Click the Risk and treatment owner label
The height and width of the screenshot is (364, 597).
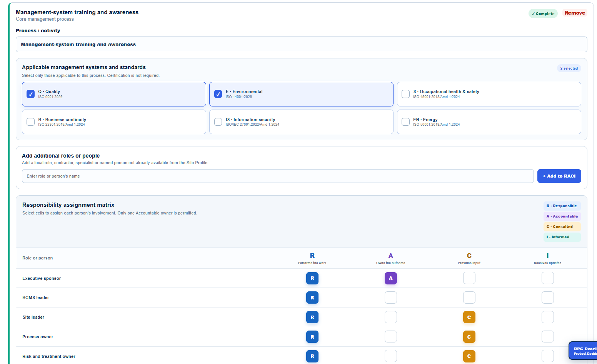click(x=49, y=356)
